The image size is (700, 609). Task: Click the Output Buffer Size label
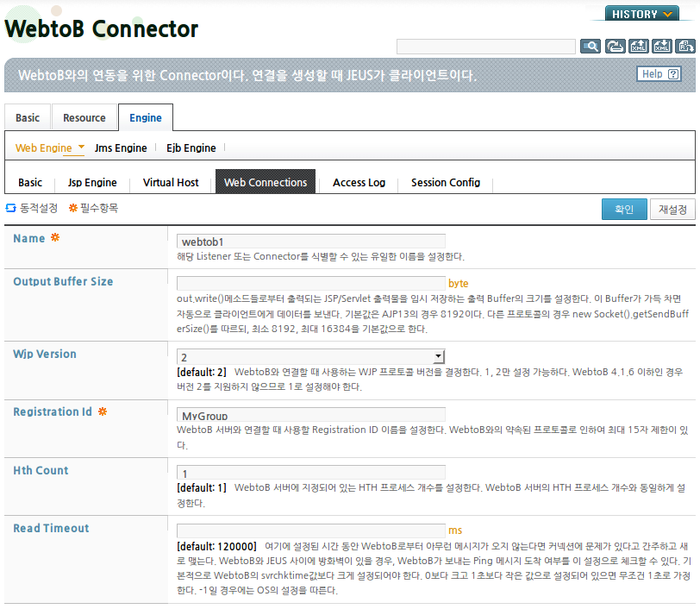[63, 281]
